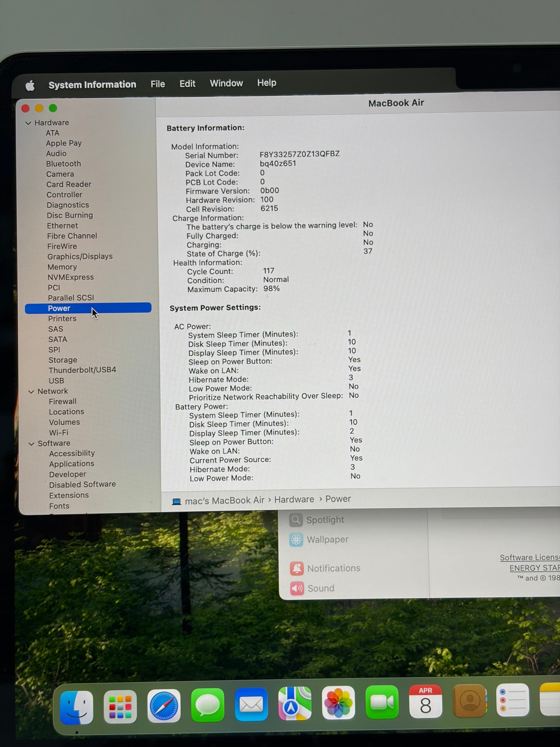The image size is (560, 747).
Task: Select Apple Pay in sidebar
Action: [x=64, y=143]
